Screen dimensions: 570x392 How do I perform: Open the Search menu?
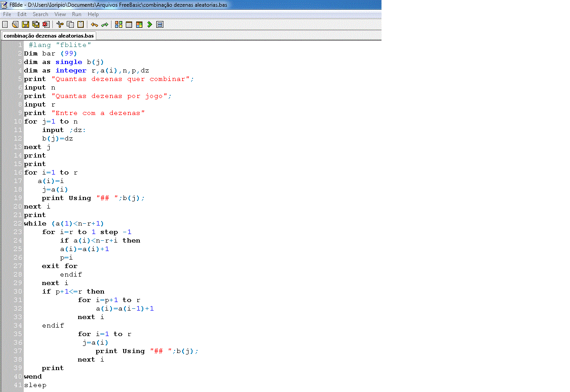point(40,14)
